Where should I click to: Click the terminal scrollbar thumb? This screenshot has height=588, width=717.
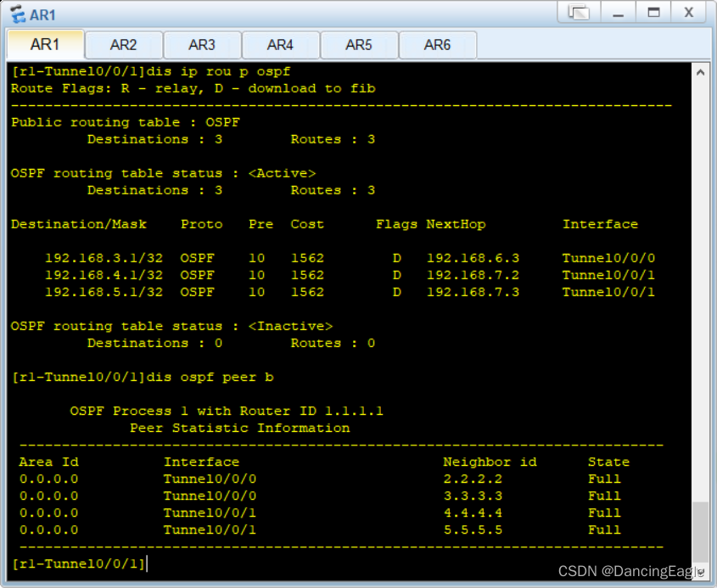click(700, 531)
